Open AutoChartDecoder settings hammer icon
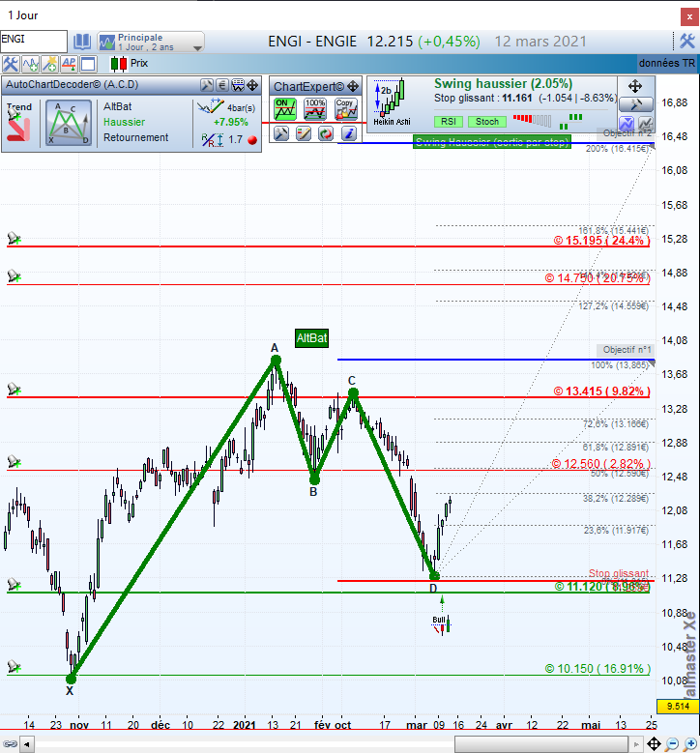 point(207,85)
